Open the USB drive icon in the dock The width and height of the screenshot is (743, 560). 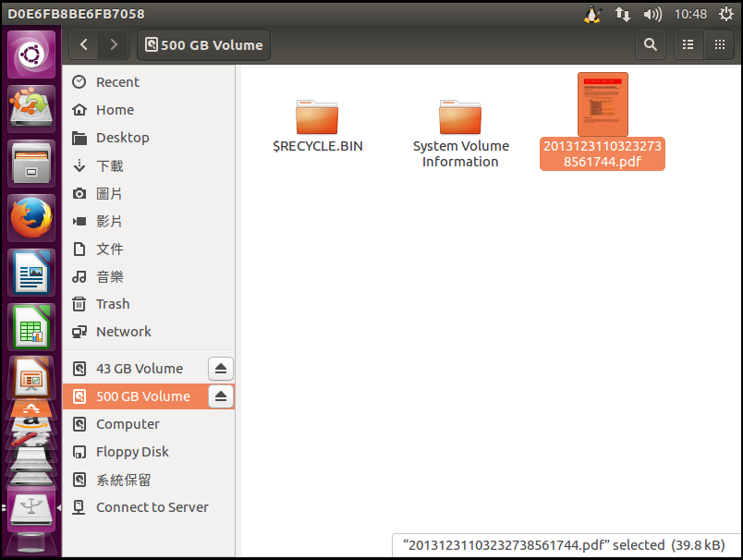(x=31, y=509)
